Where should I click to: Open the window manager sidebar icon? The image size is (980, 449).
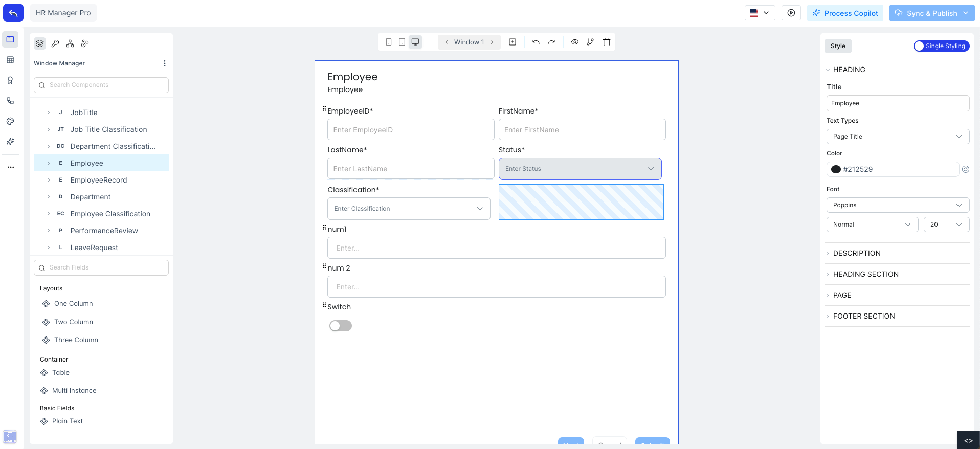coord(10,39)
